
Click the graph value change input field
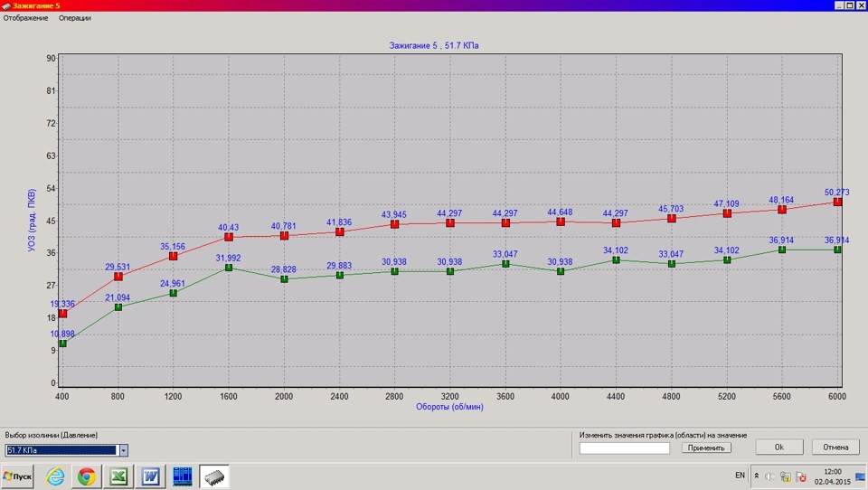(625, 448)
